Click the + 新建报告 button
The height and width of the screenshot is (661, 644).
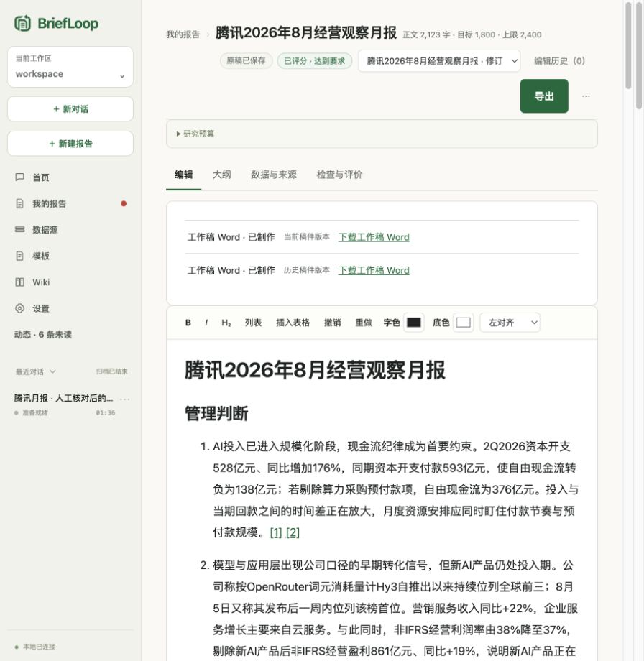[x=70, y=144]
